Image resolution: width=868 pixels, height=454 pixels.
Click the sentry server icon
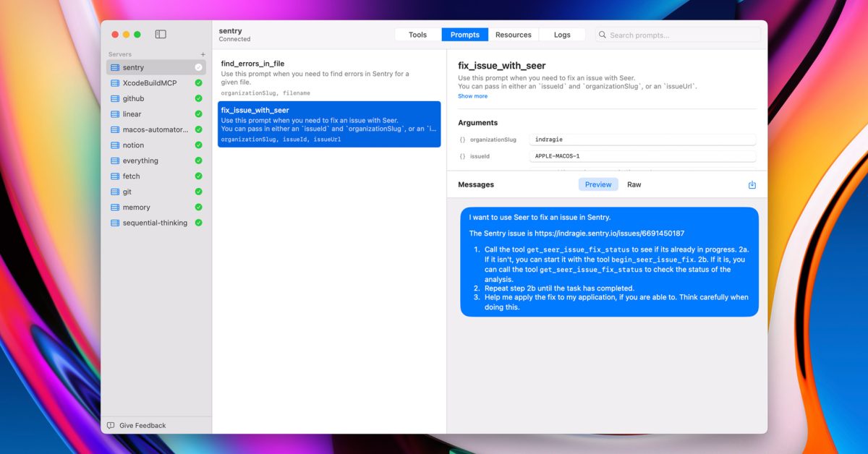pos(115,67)
